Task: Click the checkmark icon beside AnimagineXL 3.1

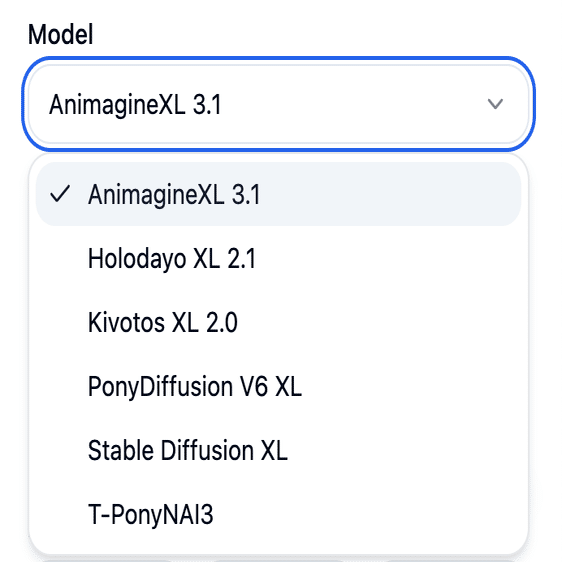Action: click(60, 194)
